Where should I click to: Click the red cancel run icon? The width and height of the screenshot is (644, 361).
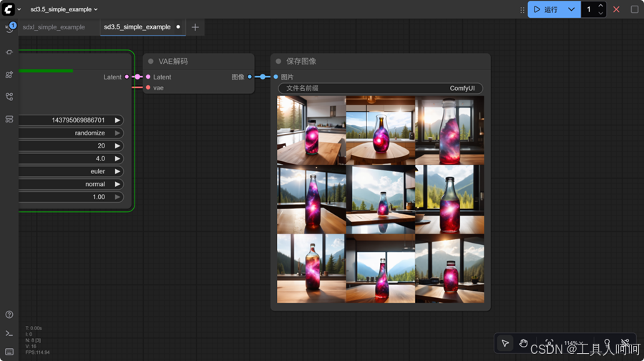click(x=616, y=9)
